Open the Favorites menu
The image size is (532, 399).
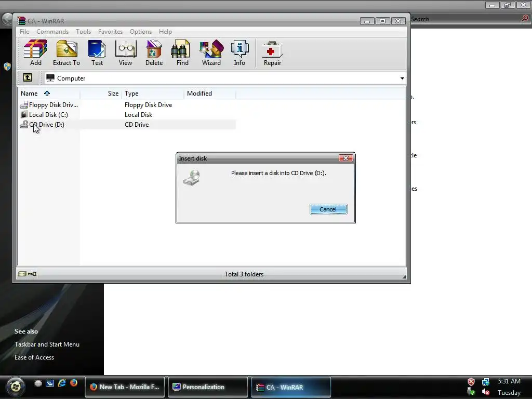[x=110, y=32]
